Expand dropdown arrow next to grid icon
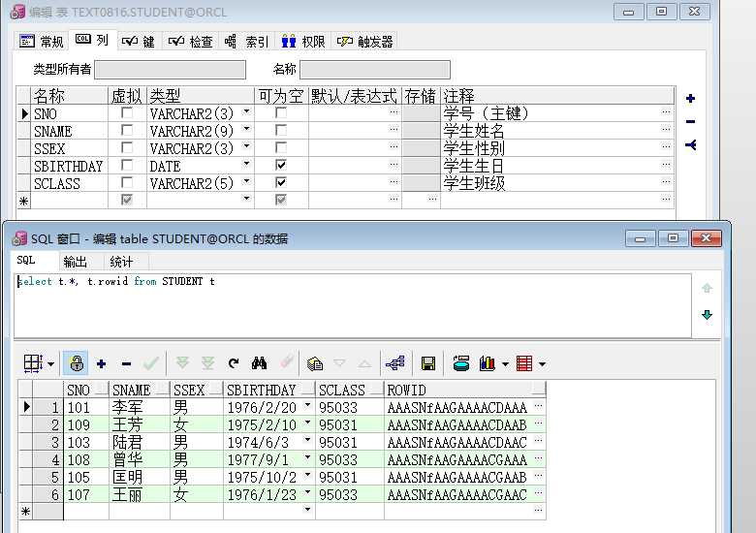 (51, 363)
